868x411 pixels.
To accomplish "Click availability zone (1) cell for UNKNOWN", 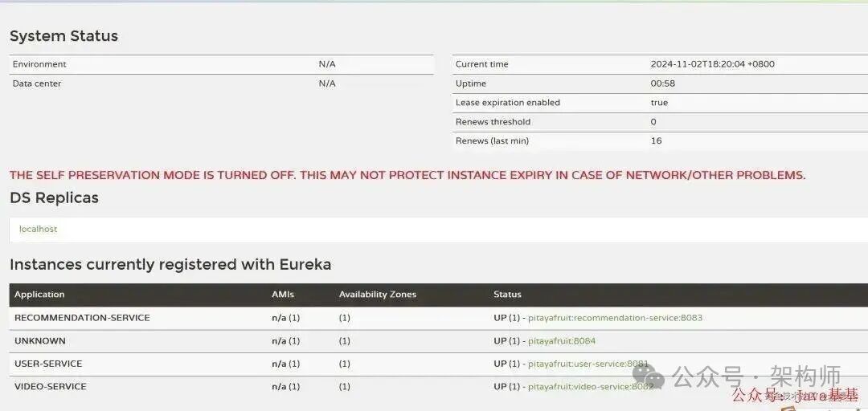I will [344, 340].
